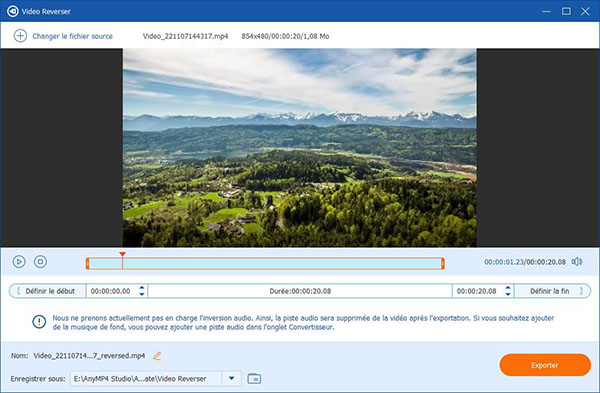Click the orange Exporter button

tap(545, 365)
